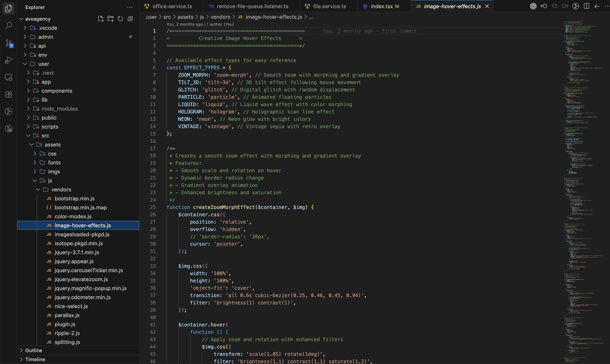Click line number 25 in the gutter
The image size is (610, 364).
click(x=153, y=207)
